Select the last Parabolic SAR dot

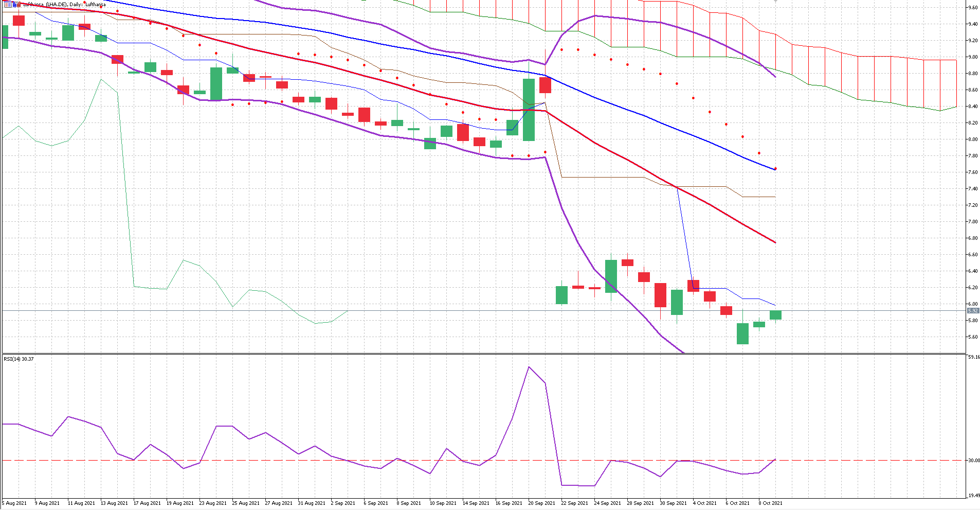[775, 169]
